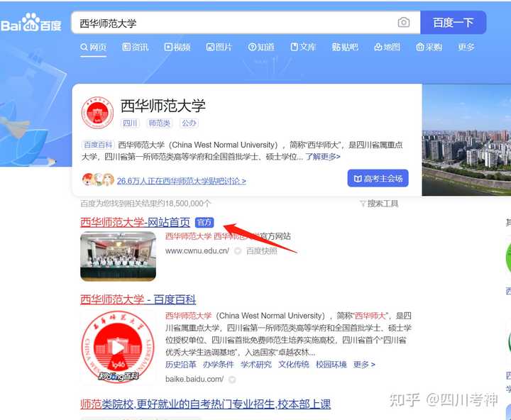Image resolution: width=511 pixels, height=420 pixels.
Task: Switch to the 视频 tab
Action: [177, 48]
